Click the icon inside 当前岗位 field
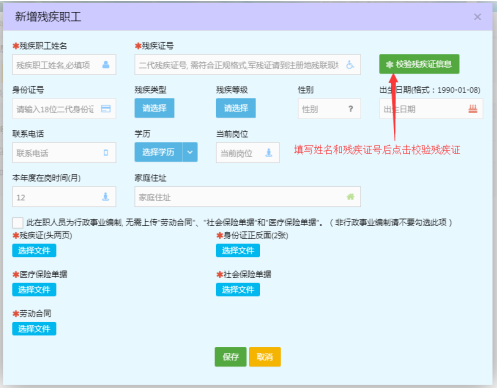497x390 pixels. pos(269,153)
